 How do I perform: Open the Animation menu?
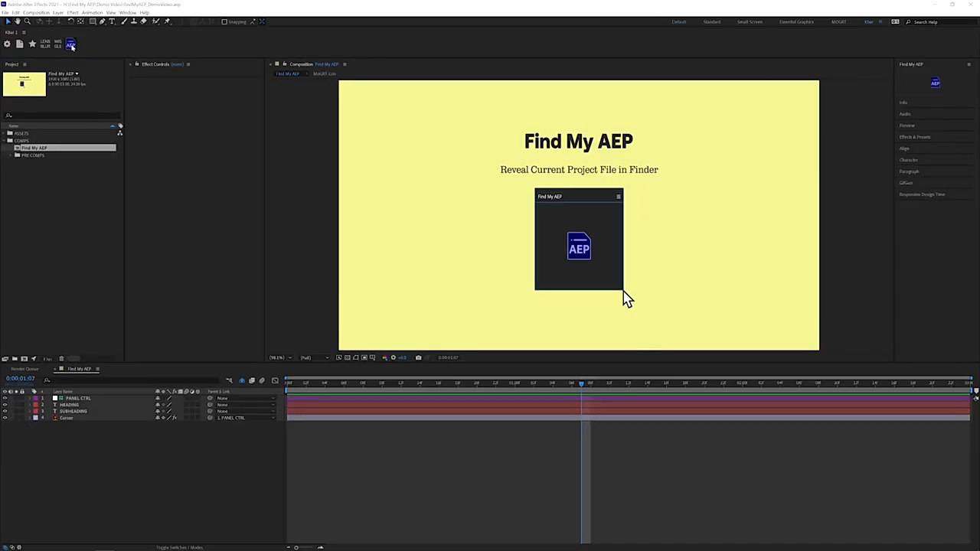pyautogui.click(x=92, y=13)
